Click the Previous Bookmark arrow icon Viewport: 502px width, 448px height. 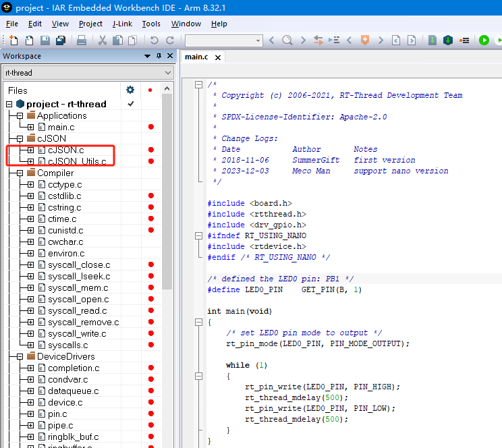tap(350, 40)
